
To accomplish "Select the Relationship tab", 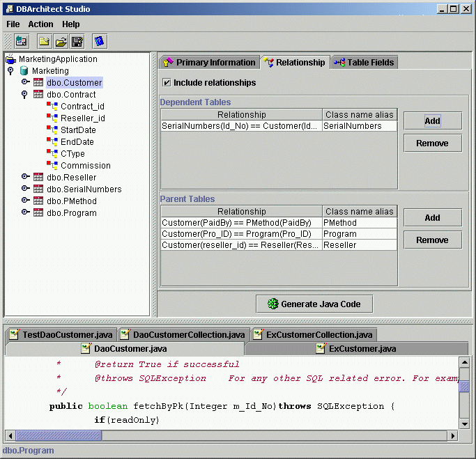I will click(295, 63).
